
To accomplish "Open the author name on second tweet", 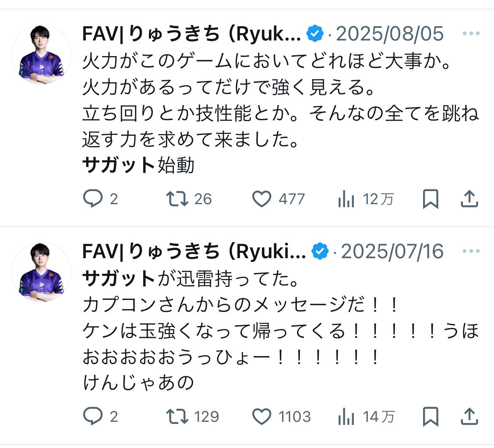I will [x=193, y=252].
